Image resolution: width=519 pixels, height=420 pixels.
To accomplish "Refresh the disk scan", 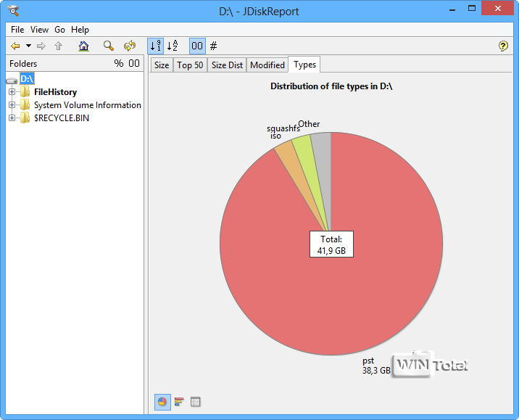I will coord(130,46).
